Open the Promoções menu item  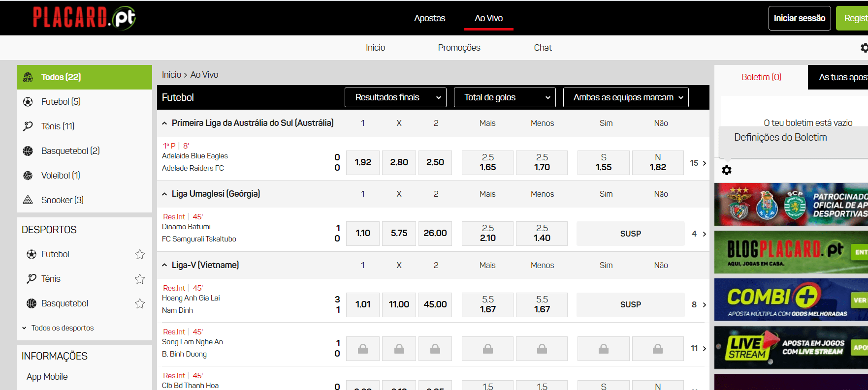tap(459, 48)
